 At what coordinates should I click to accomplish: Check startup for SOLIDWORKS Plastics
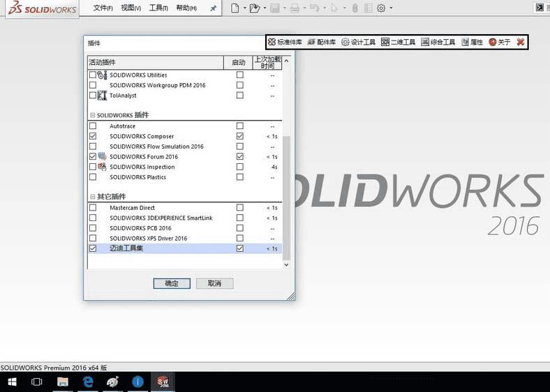[x=240, y=176]
